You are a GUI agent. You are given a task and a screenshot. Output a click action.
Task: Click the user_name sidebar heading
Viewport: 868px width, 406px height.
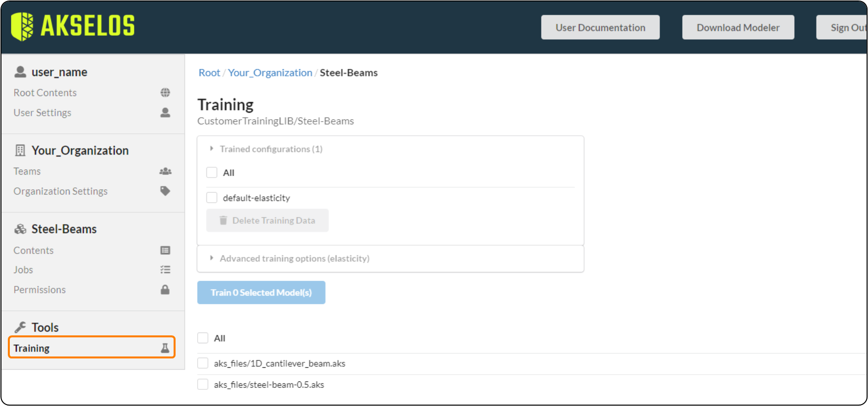59,72
